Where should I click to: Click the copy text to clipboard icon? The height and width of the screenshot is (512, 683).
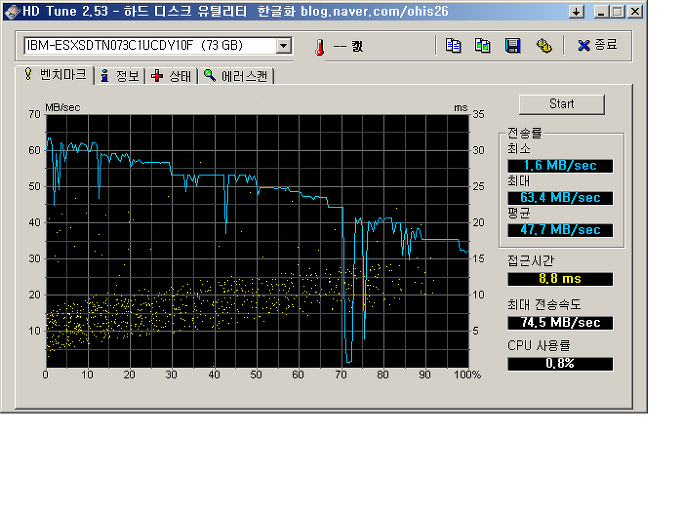[x=453, y=45]
